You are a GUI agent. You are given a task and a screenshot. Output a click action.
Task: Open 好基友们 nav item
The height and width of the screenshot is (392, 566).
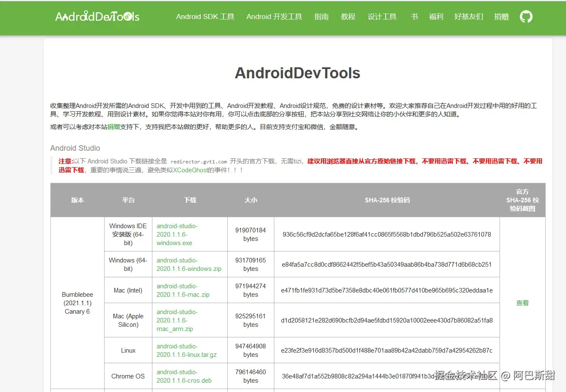469,17
